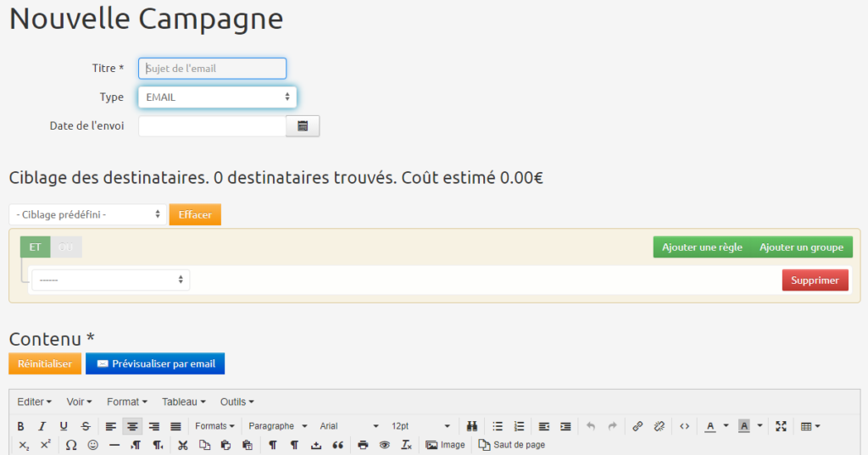Viewport: 868px width, 455px height.
Task: Open the Tableau menu
Action: click(x=184, y=402)
